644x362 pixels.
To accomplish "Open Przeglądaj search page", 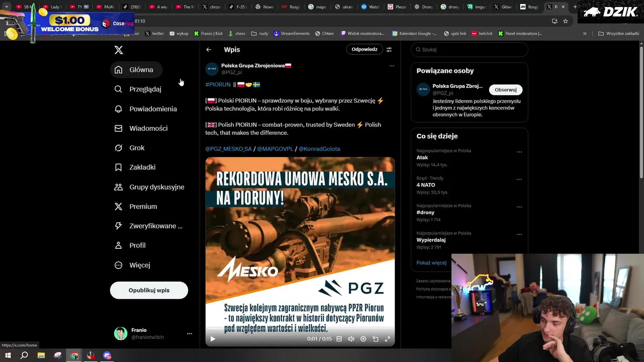I will click(138, 89).
